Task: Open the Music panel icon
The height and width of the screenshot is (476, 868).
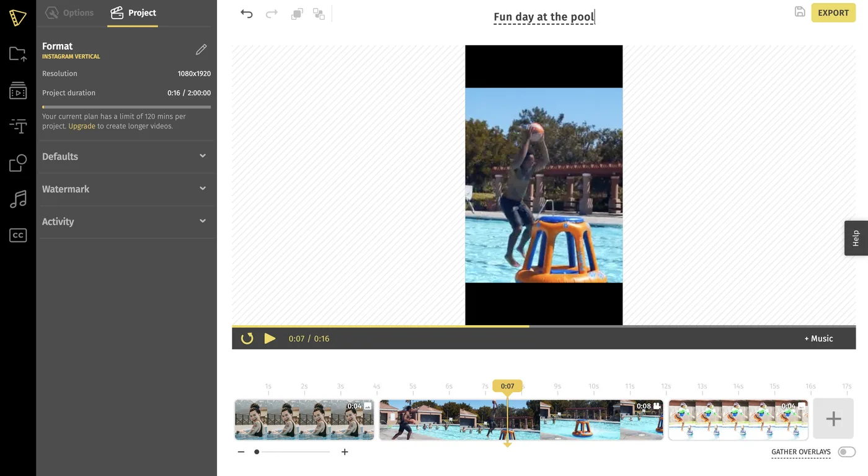Action: click(18, 199)
